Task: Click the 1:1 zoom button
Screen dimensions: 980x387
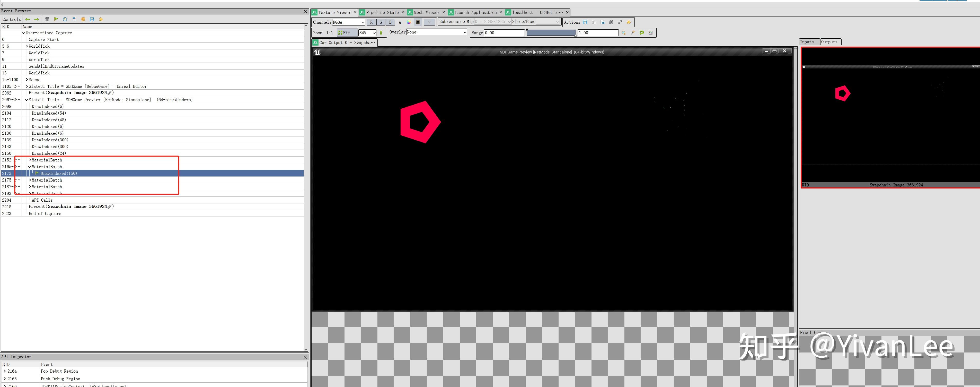Action: pos(330,33)
